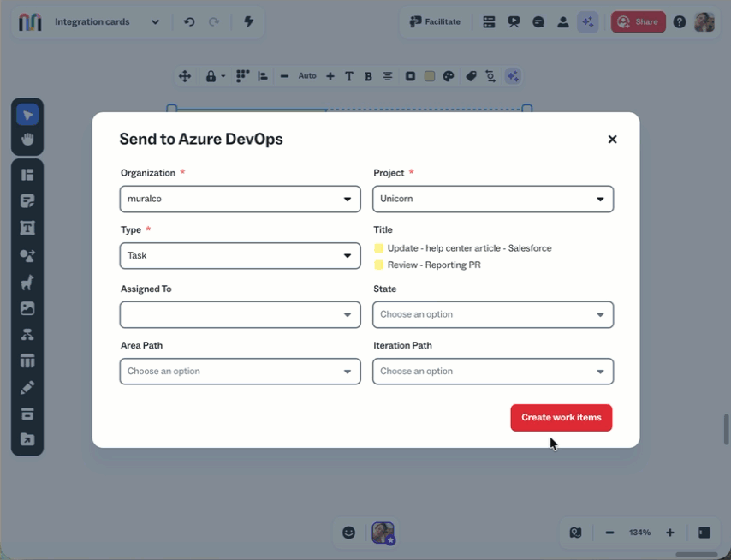Image resolution: width=731 pixels, height=560 pixels.
Task: Click the AI sparkle icon in the object toolbar
Action: [x=513, y=76]
